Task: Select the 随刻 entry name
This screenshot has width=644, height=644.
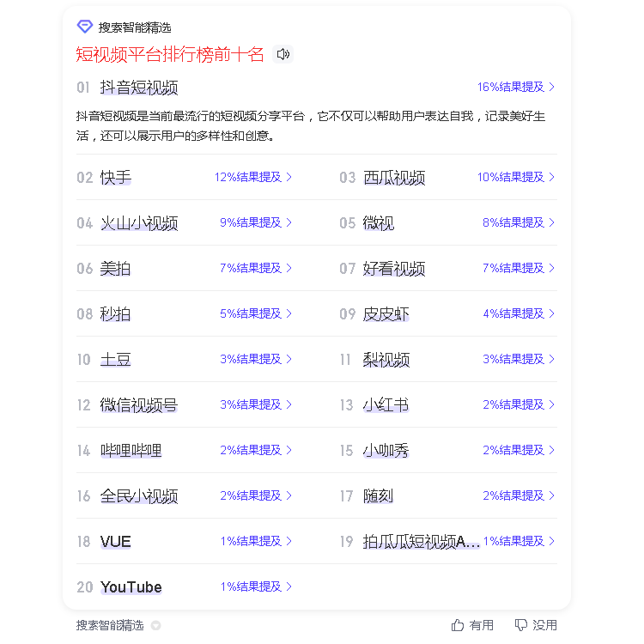Action: (379, 496)
